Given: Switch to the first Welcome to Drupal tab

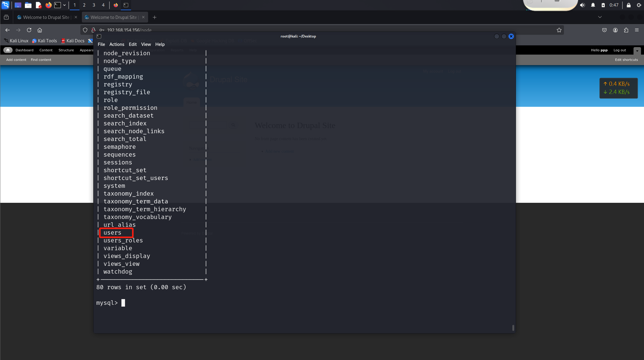Looking at the screenshot, I should (45, 17).
